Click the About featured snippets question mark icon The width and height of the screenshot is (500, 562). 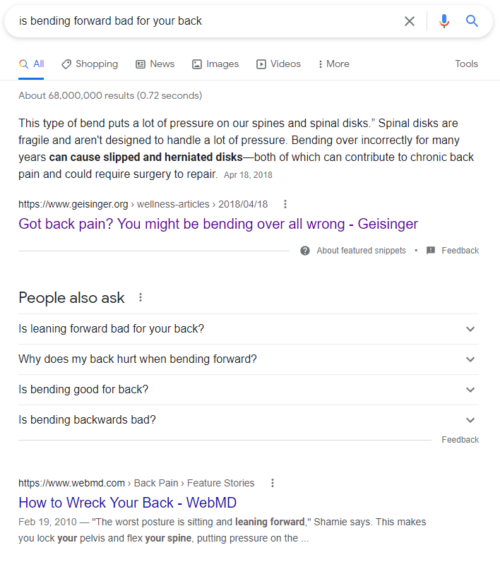(x=305, y=250)
